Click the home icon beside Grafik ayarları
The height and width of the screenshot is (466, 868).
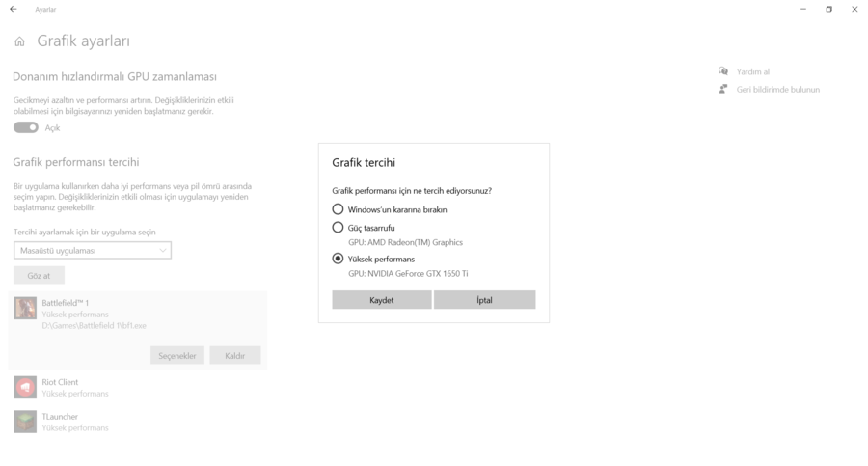[x=19, y=41]
